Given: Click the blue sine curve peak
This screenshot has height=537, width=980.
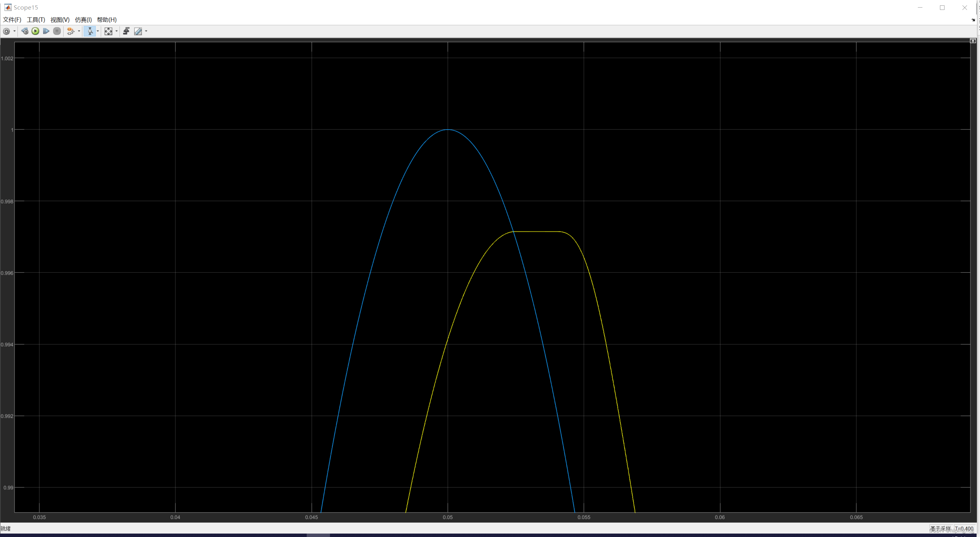Looking at the screenshot, I should (447, 130).
